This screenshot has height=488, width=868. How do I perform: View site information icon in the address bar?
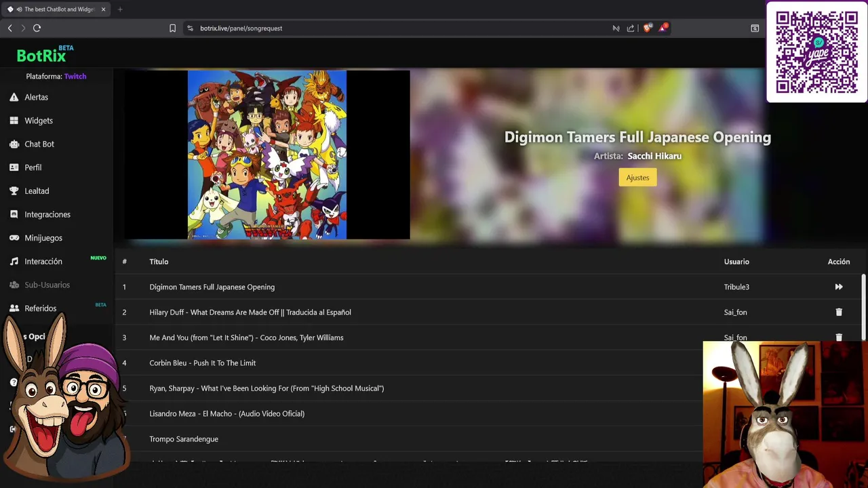190,28
